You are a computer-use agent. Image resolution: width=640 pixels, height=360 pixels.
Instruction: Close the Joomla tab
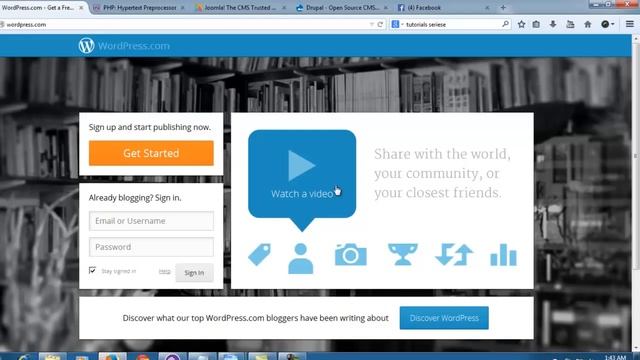point(284,8)
